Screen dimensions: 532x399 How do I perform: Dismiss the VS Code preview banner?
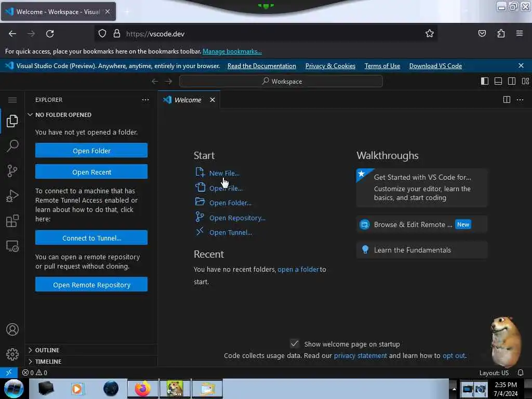pyautogui.click(x=521, y=65)
